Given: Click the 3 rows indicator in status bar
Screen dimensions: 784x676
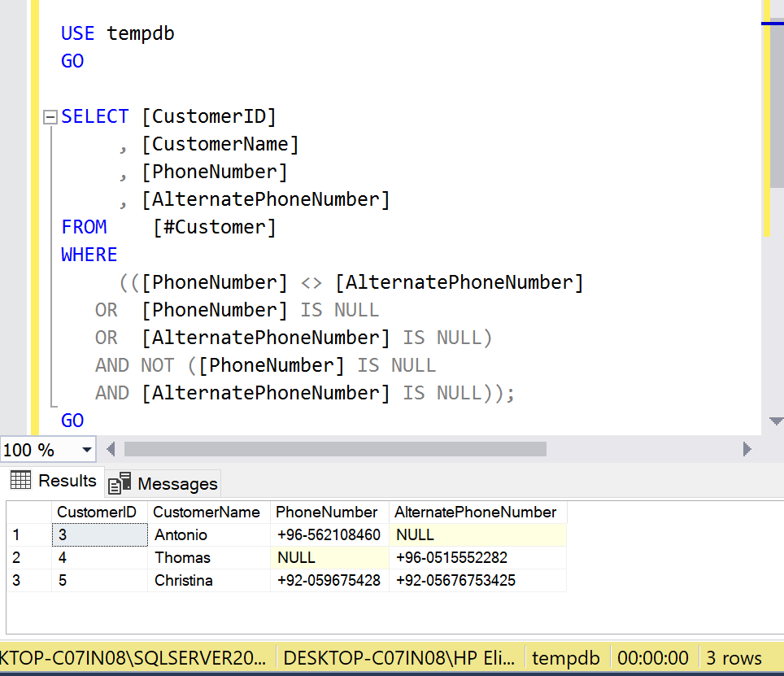Looking at the screenshot, I should (x=734, y=658).
